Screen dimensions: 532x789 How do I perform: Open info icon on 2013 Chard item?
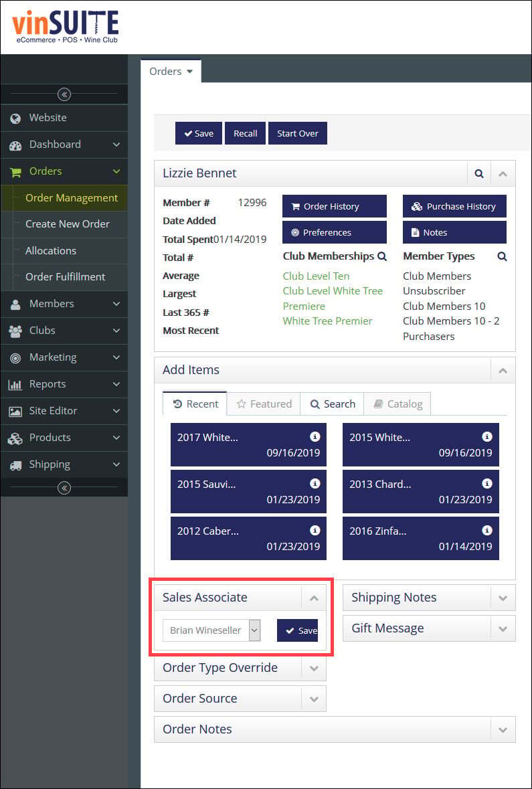(x=486, y=484)
